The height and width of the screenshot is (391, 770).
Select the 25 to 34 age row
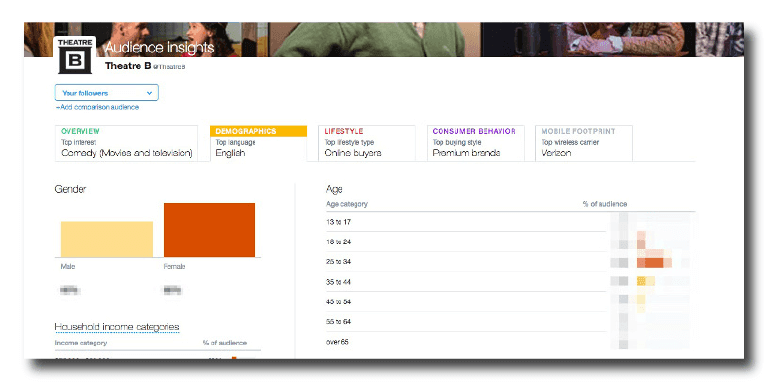click(511, 262)
